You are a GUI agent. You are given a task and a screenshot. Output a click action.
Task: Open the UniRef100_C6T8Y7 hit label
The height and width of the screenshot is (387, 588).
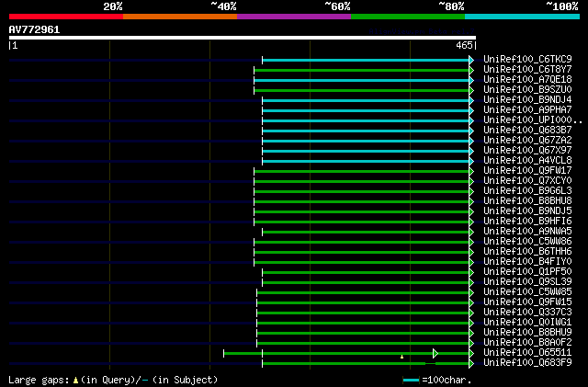tap(527, 70)
